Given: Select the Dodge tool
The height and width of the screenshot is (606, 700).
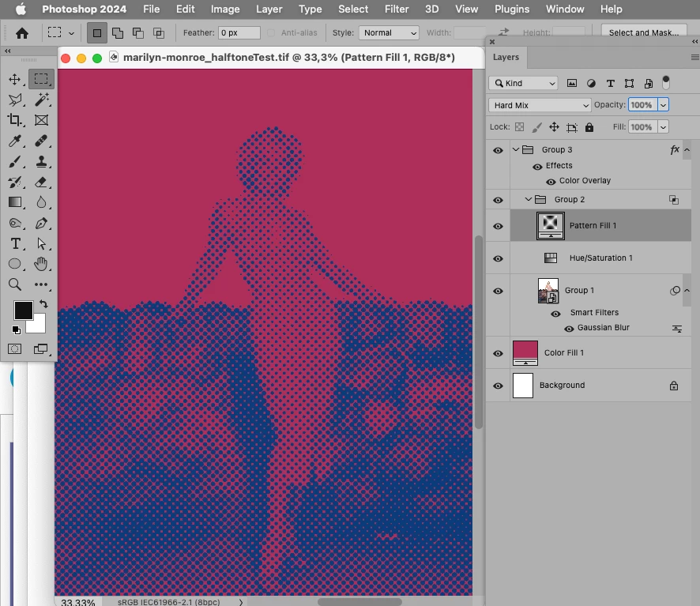Looking at the screenshot, I should (15, 223).
